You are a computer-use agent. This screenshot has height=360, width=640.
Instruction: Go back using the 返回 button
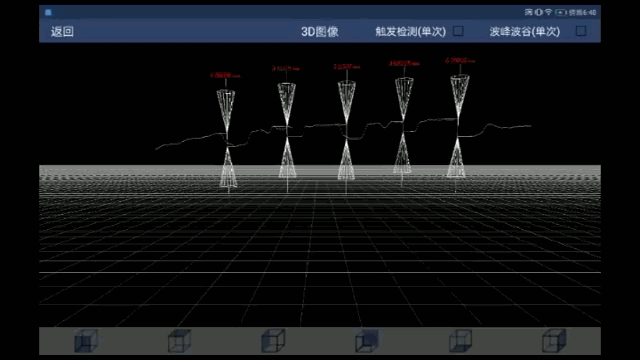62,31
